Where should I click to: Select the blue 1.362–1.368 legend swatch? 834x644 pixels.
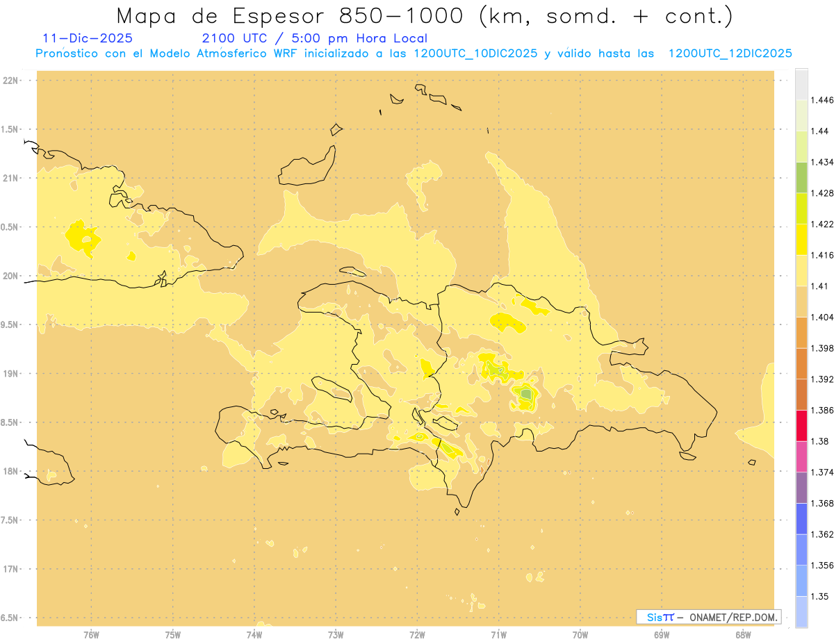(801, 518)
